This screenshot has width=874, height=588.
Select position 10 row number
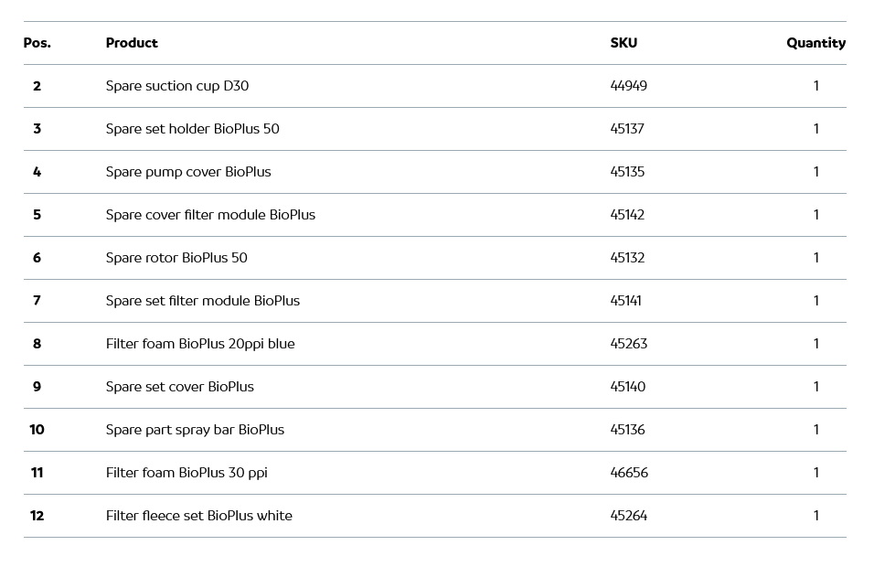click(37, 430)
